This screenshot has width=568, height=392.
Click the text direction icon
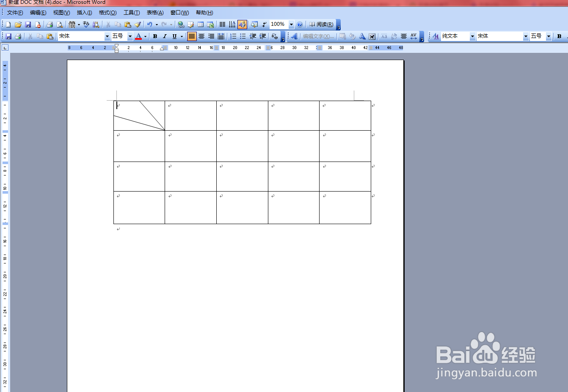[232, 25]
